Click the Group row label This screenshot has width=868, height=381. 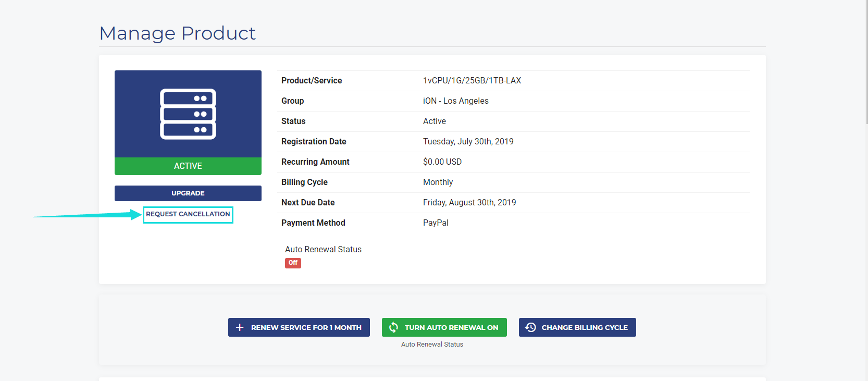293,101
